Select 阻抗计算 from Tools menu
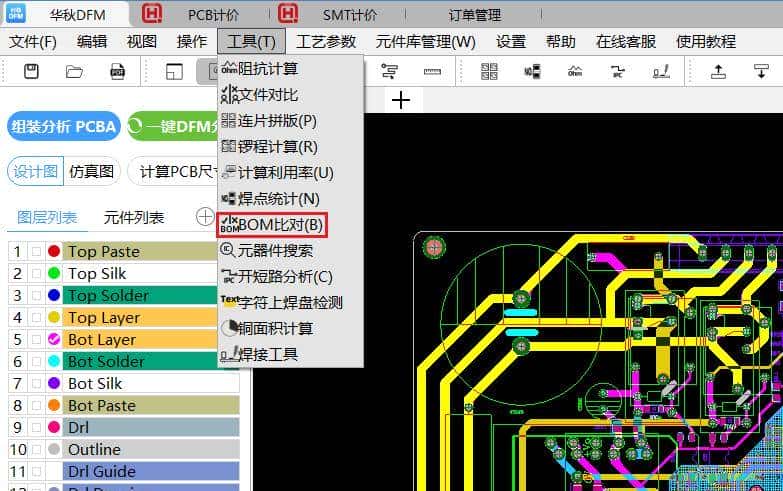783x491 pixels. coord(290,68)
